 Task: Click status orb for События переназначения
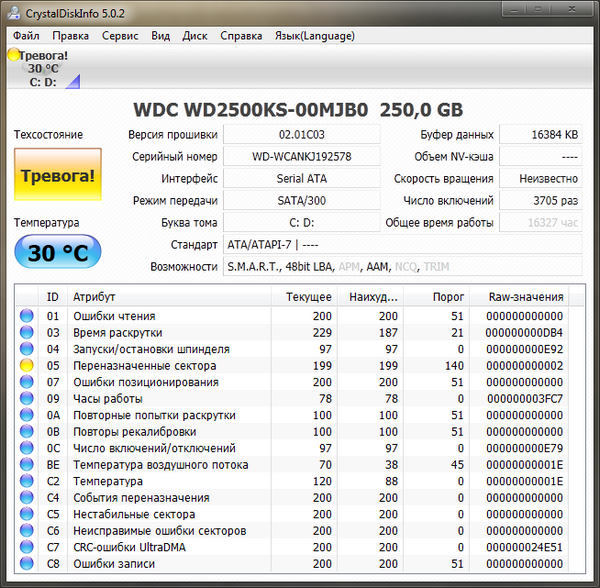point(26,497)
